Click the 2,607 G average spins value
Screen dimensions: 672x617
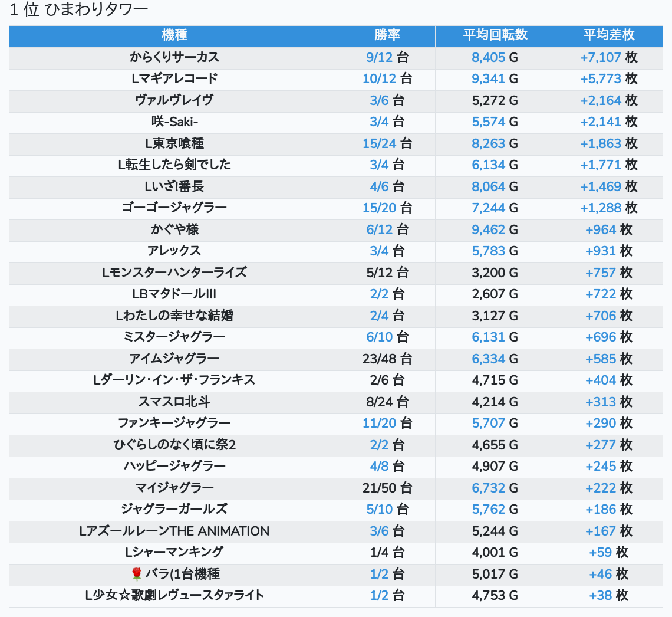coord(495,294)
